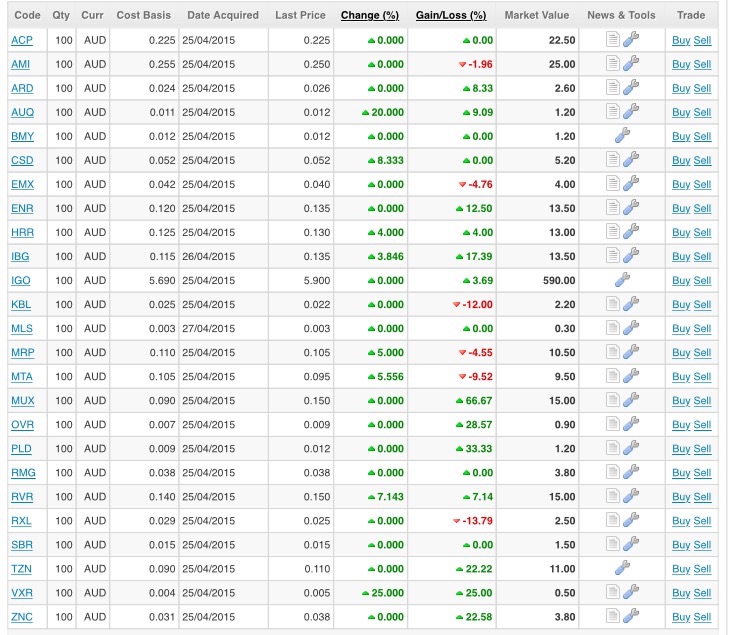730x635 pixels.
Task: Open the wrench tools icon for ARD
Action: coord(631,88)
